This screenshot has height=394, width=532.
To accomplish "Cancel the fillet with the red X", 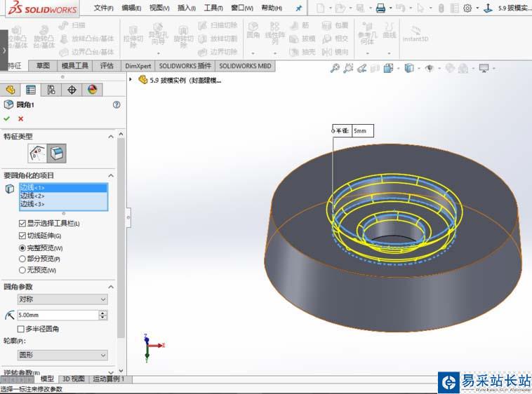I will 20,118.
